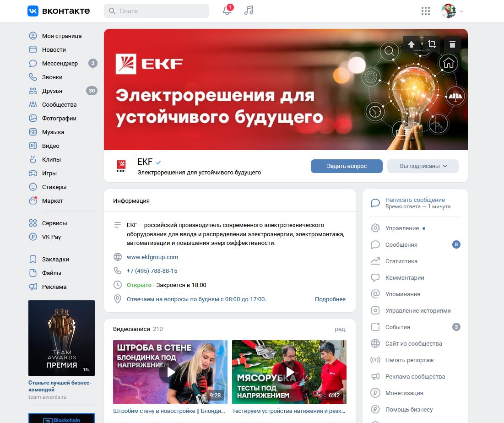Screen dimensions: 504x423
Task: Click the Маркет bag icon in sidebar
Action: [33, 201]
